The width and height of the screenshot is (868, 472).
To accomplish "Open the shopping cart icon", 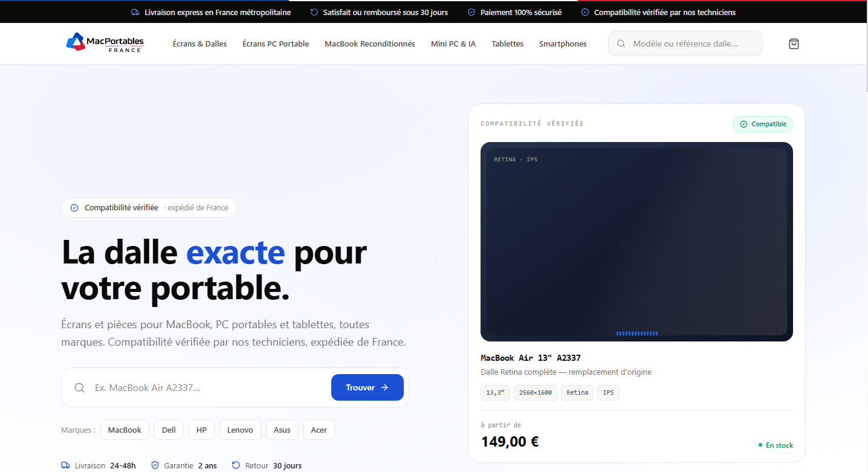I will [x=794, y=44].
